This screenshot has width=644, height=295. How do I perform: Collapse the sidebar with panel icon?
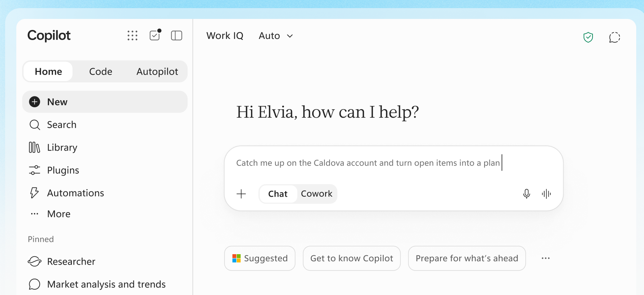point(176,36)
